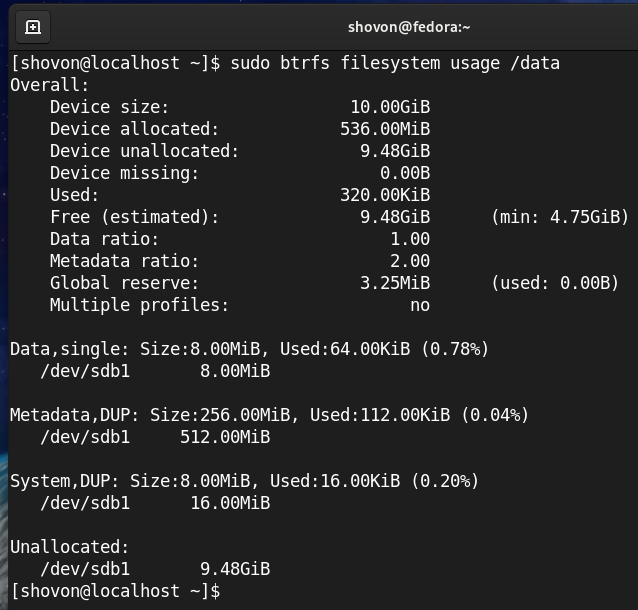This screenshot has width=638, height=610.
Task: Open a new terminal tab
Action: pos(32,27)
